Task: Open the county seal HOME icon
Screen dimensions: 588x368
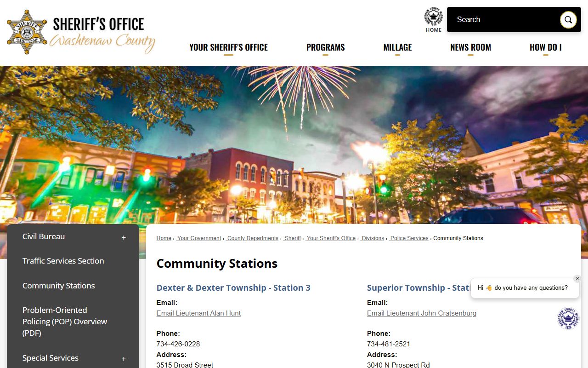Action: click(x=433, y=20)
